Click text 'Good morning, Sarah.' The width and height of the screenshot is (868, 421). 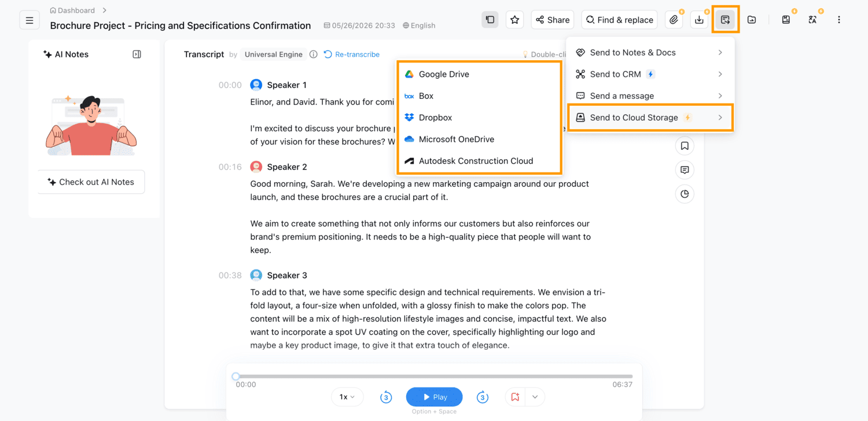pyautogui.click(x=292, y=184)
